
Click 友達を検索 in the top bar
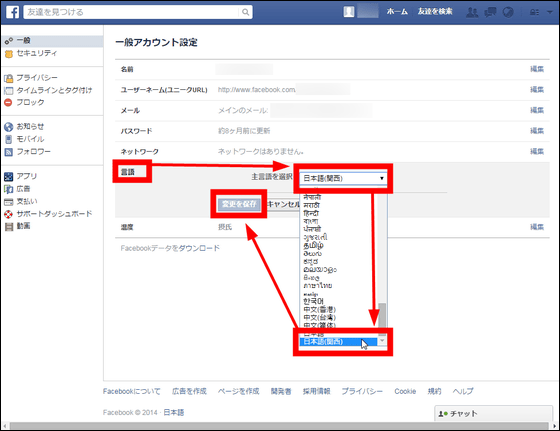pyautogui.click(x=435, y=12)
